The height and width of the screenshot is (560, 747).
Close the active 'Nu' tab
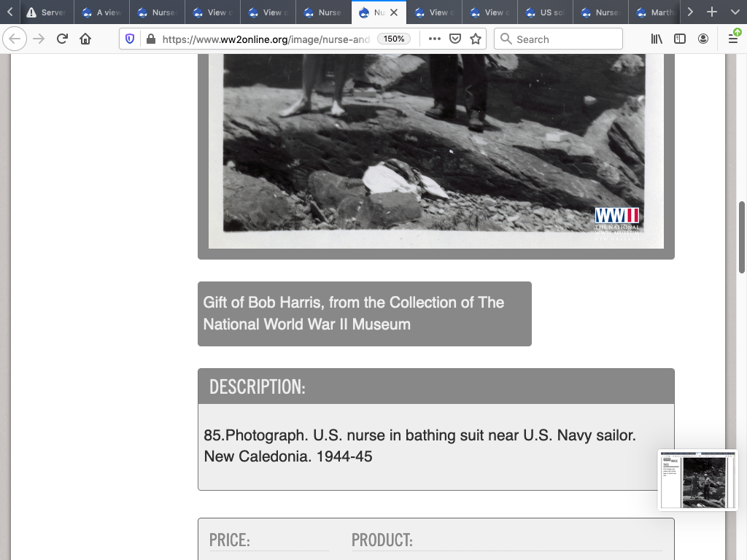[x=394, y=12]
